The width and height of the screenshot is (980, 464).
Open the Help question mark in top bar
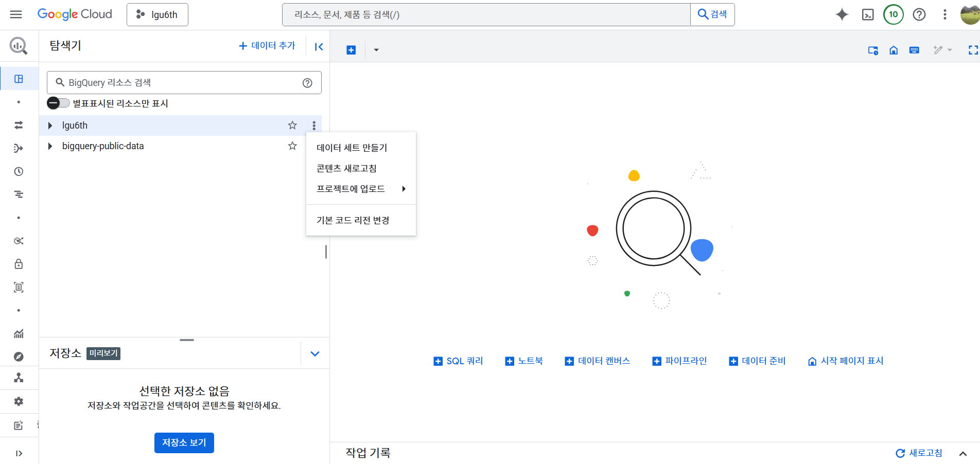(919, 14)
